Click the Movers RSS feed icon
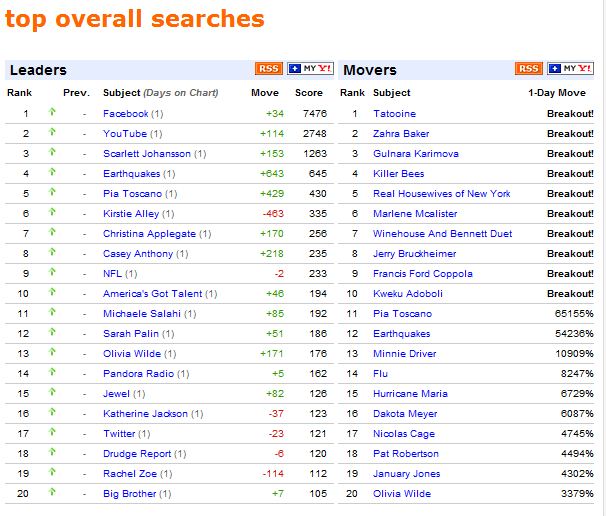 (x=529, y=69)
